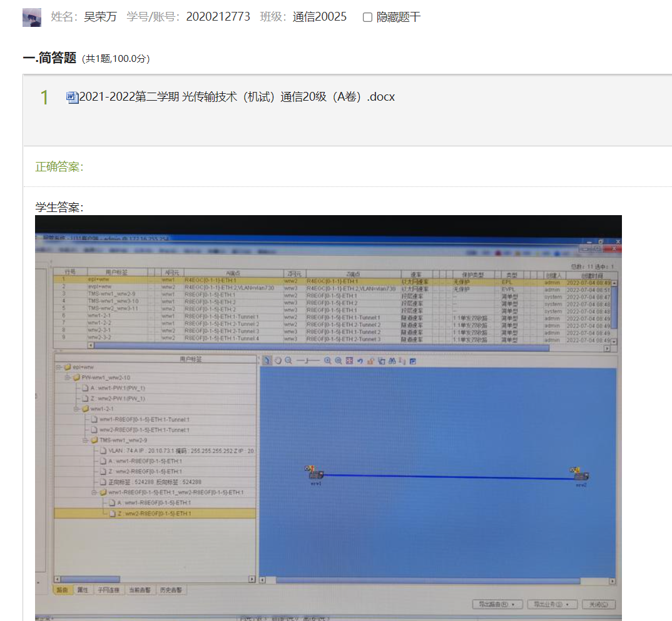The width and height of the screenshot is (672, 621).
Task: Collapse the PW-wrw1_wrw2-10 tree folder
Action: click(68, 378)
